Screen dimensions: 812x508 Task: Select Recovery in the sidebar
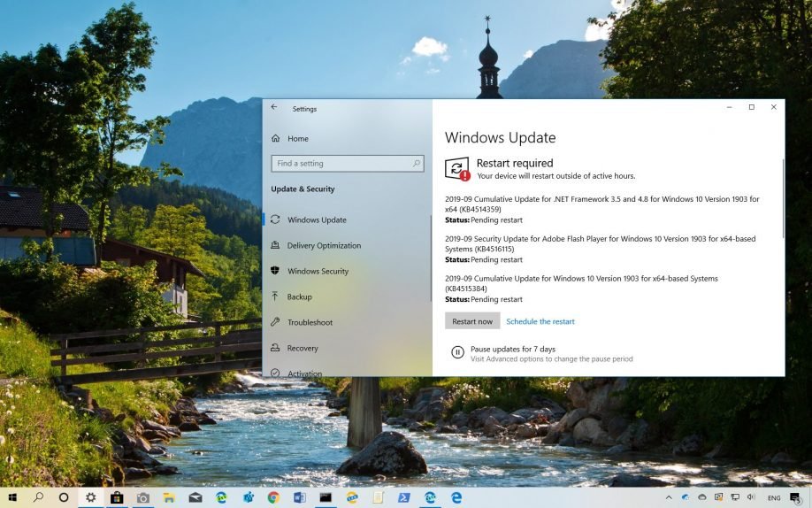(303, 348)
